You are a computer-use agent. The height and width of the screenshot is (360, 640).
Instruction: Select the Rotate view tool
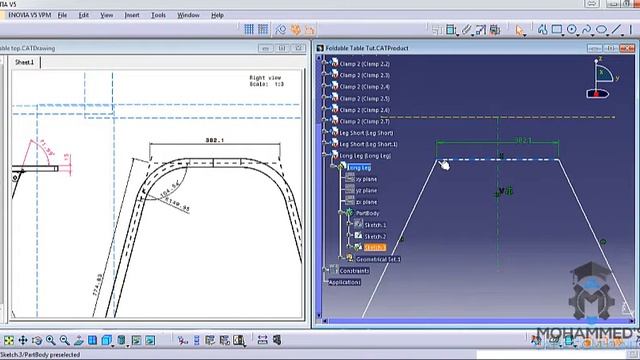[37, 340]
